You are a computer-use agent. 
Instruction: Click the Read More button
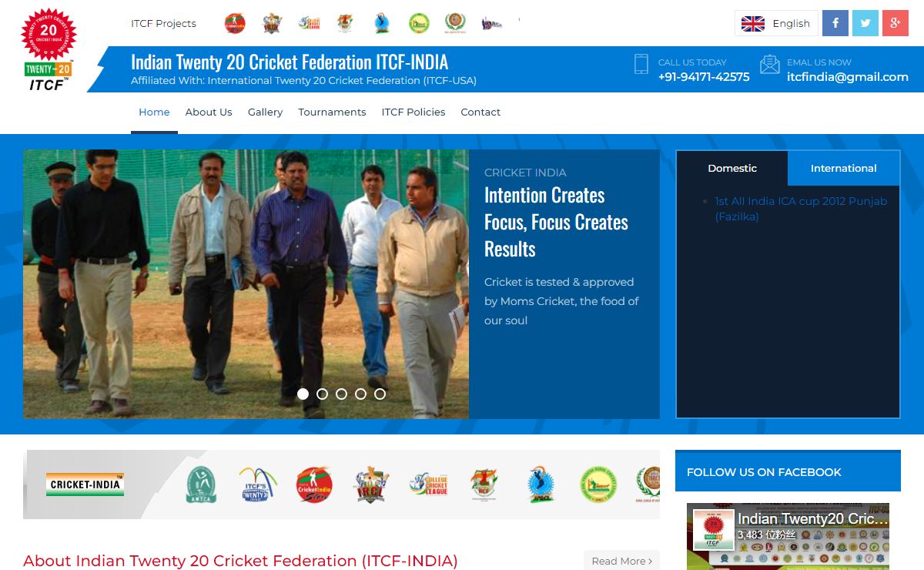pos(621,561)
